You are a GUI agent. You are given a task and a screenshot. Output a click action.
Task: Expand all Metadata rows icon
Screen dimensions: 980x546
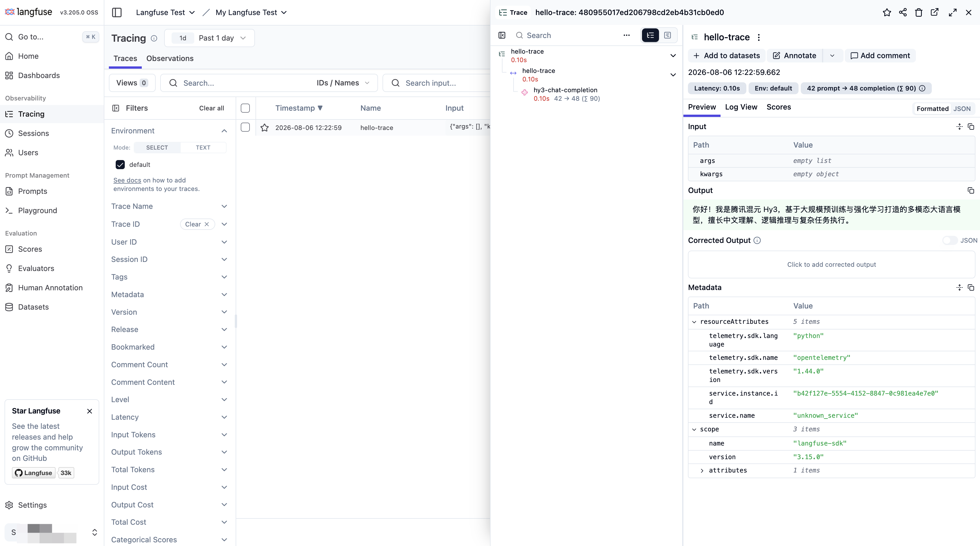[959, 287]
